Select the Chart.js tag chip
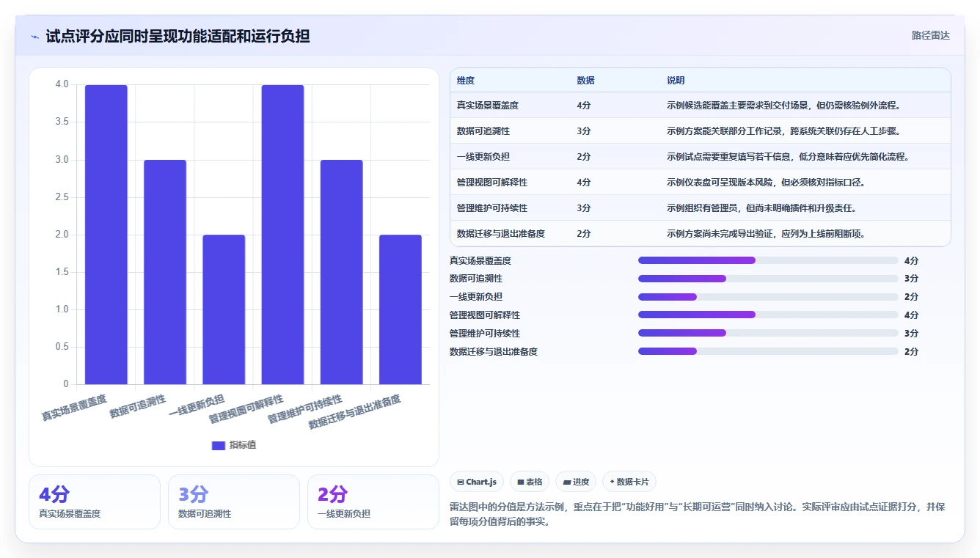The image size is (980, 558). 477,482
